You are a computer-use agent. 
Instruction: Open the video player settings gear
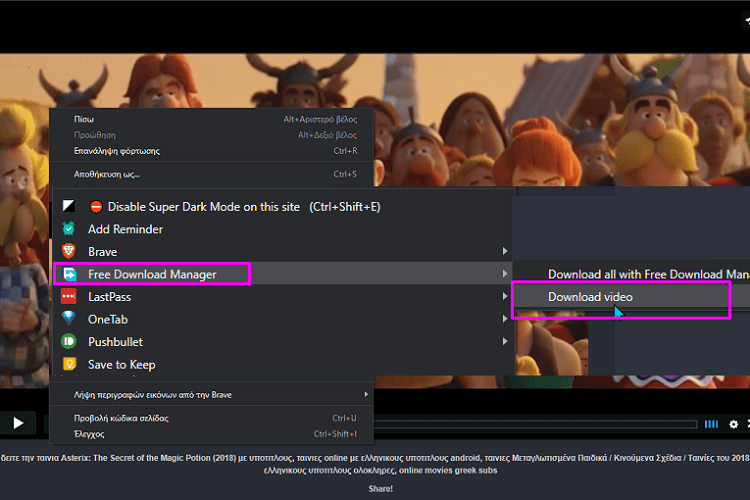pyautogui.click(x=733, y=424)
